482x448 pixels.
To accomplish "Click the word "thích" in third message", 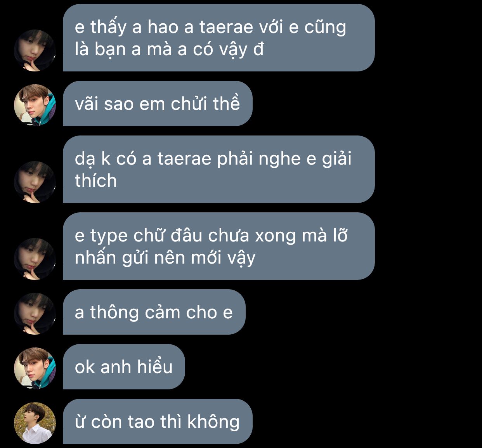I will [x=96, y=181].
